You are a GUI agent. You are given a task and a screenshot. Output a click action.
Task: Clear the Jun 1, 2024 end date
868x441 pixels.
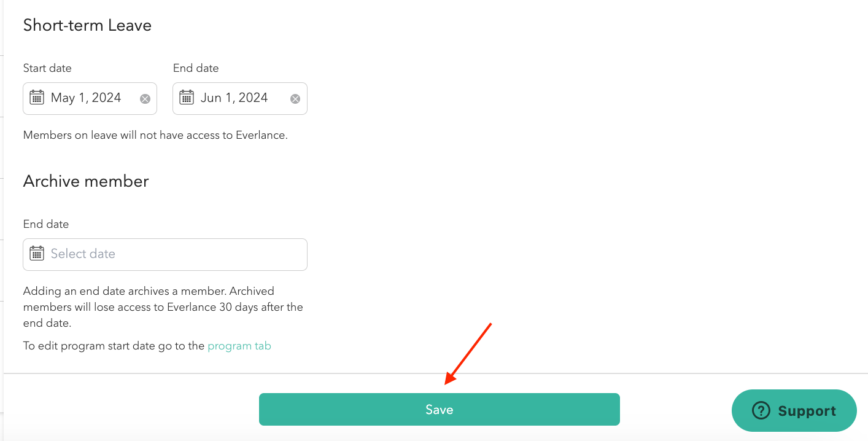[295, 99]
